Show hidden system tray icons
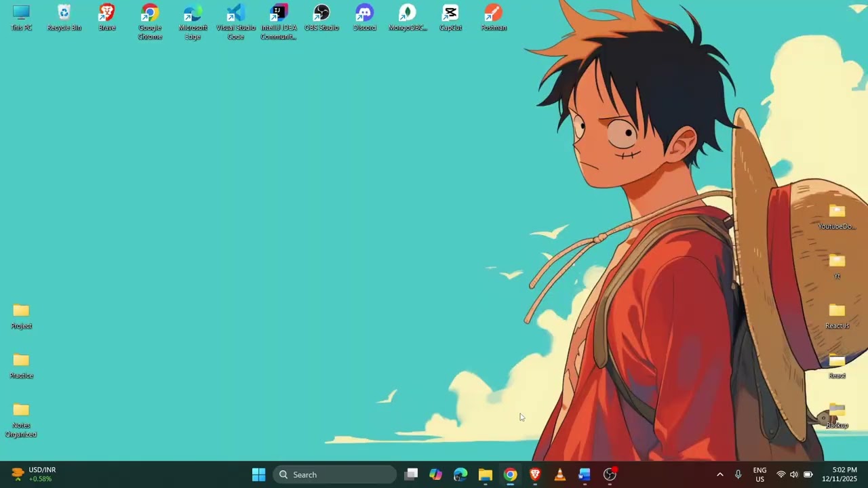The image size is (868, 488). click(720, 474)
